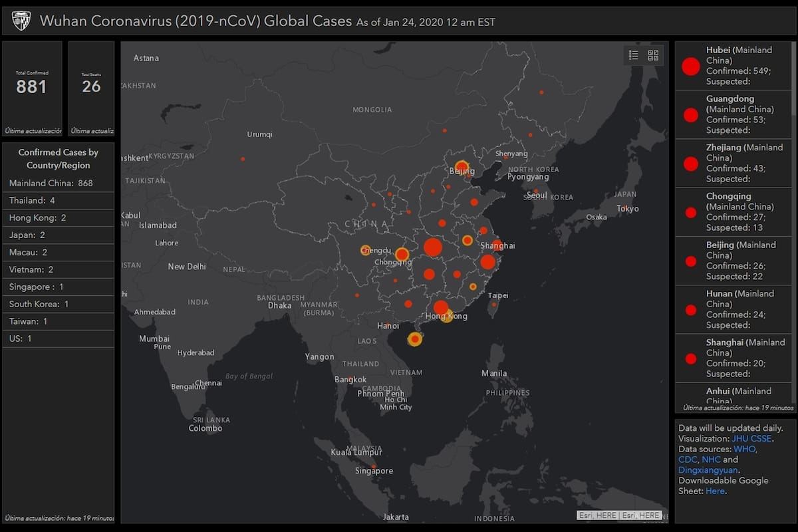Open the map legend list icon
Viewport: 798px width, 532px height.
tap(634, 55)
